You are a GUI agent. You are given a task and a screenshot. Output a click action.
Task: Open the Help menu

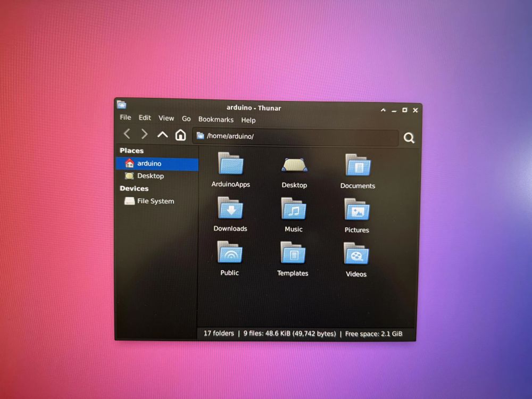coord(248,120)
